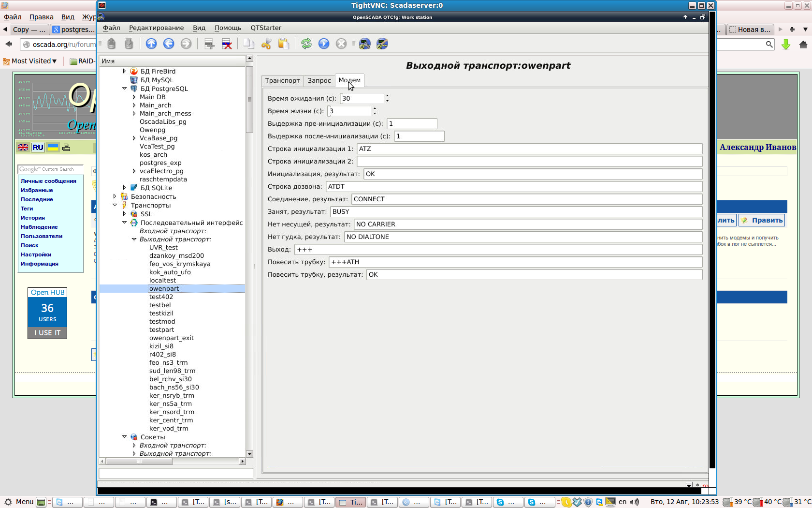Click the Load from DB toolbar icon
Screen dimensions: 812x508
tap(112, 44)
